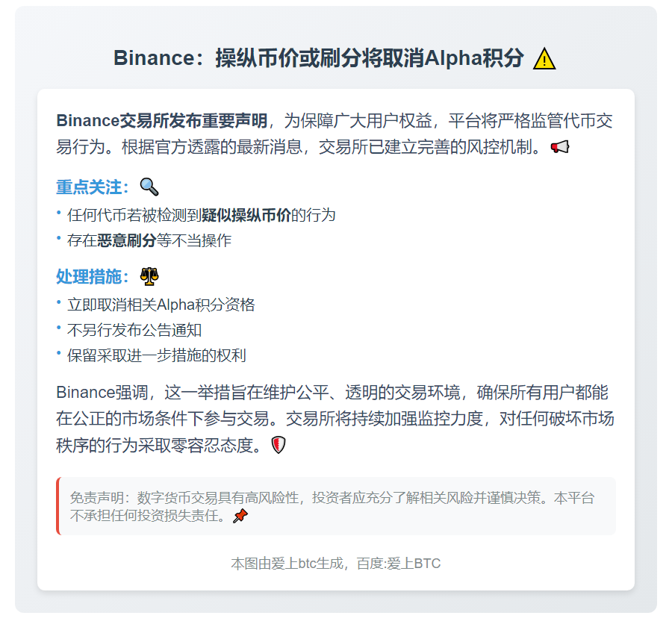
Task: Click the paragraph starting with Binance强调
Action: click(335, 419)
